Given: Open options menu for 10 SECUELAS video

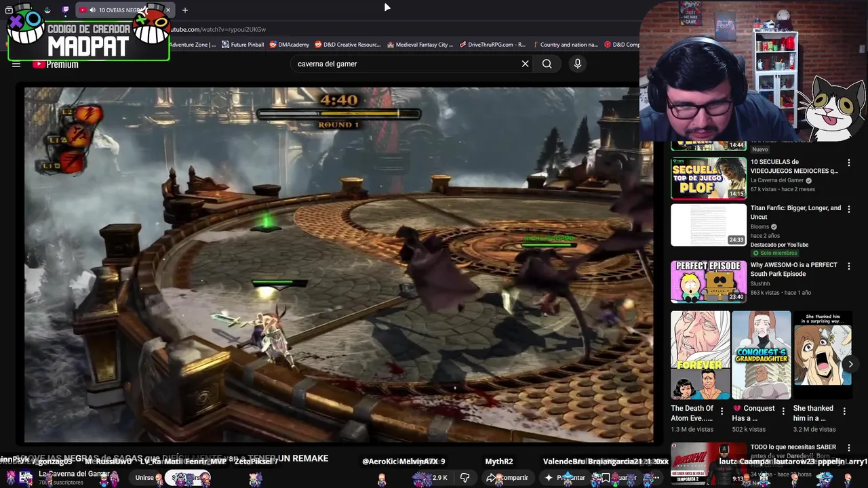Looking at the screenshot, I should 848,163.
